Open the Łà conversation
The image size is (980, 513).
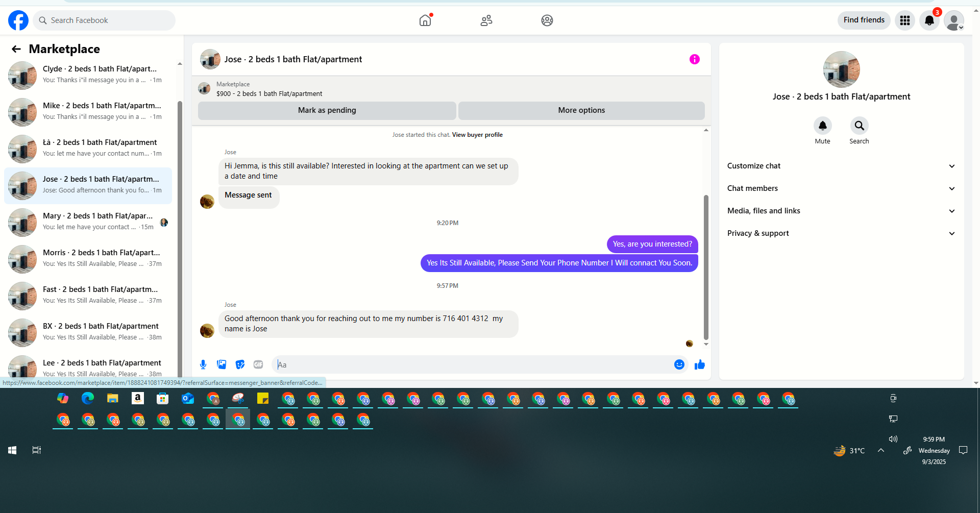click(x=88, y=149)
